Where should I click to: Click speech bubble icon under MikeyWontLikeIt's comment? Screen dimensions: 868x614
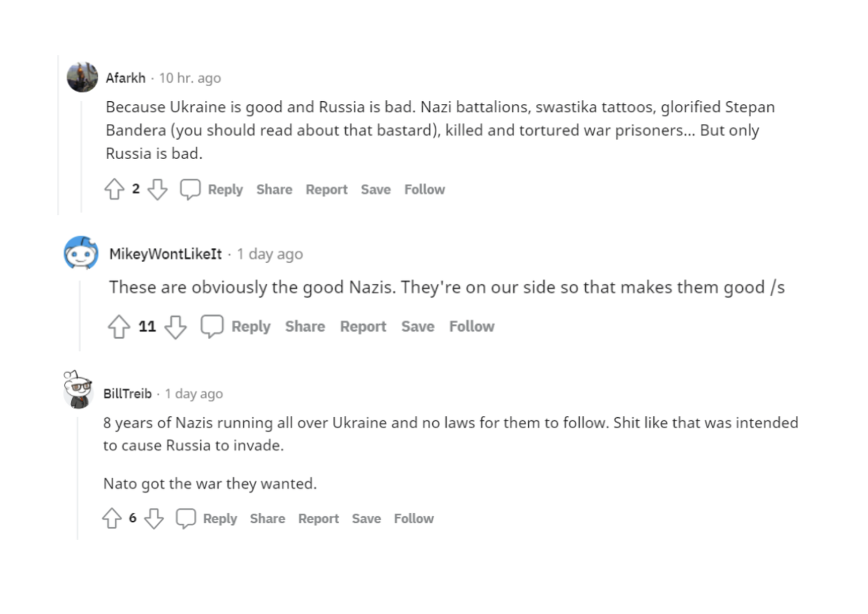point(212,326)
